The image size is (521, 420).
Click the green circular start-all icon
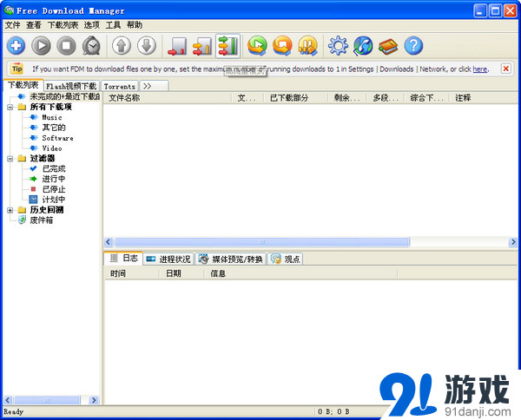coord(257,45)
